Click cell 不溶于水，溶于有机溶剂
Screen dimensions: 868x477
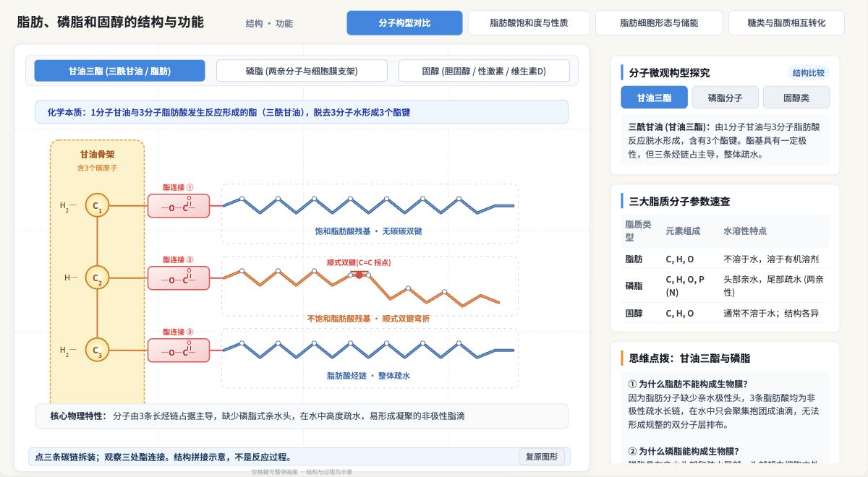tap(771, 259)
